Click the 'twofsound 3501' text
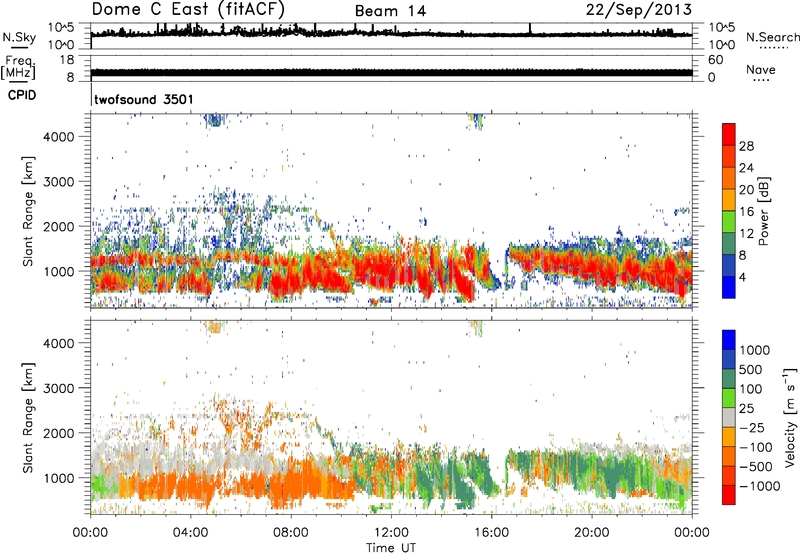This screenshot has height=554, width=800. (x=144, y=99)
